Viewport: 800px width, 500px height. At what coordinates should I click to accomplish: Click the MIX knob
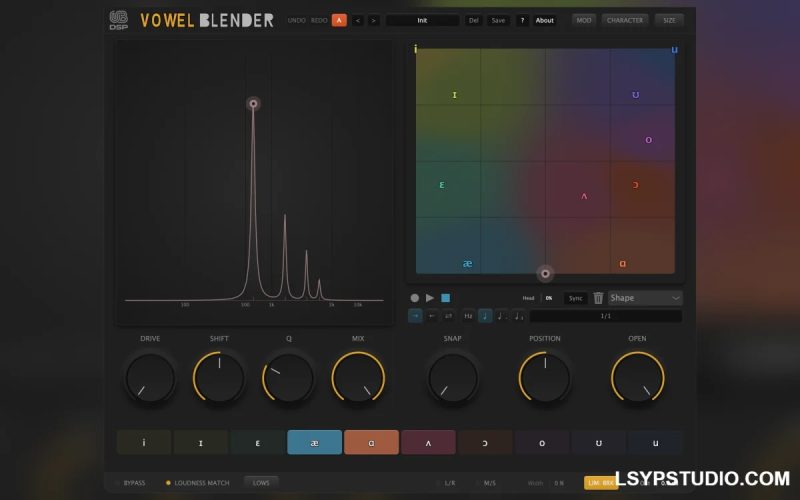coord(358,378)
